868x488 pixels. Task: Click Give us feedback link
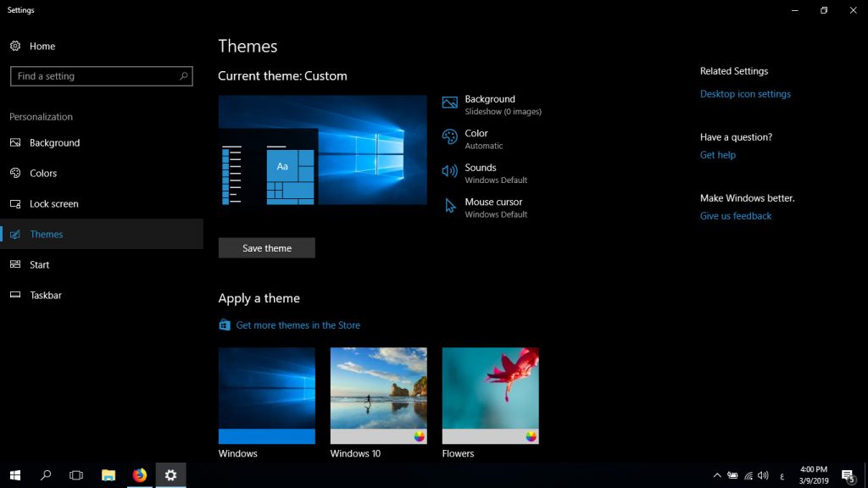tap(735, 216)
